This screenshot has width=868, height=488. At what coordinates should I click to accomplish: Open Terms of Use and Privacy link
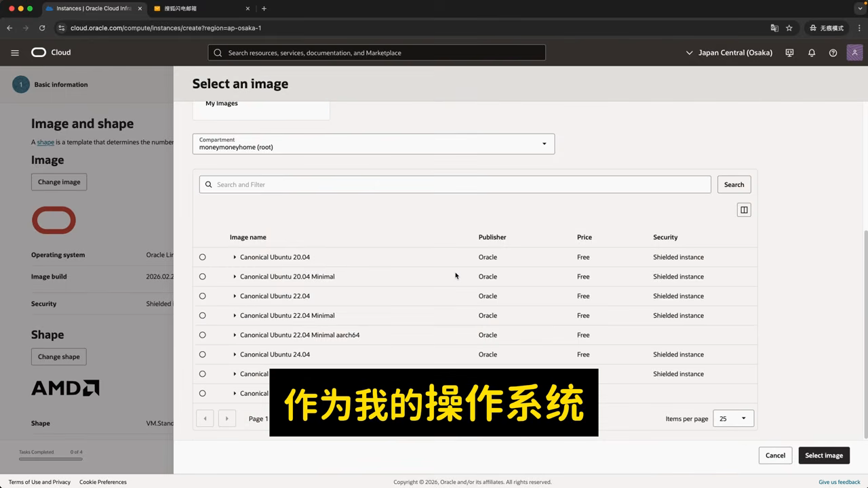39,482
